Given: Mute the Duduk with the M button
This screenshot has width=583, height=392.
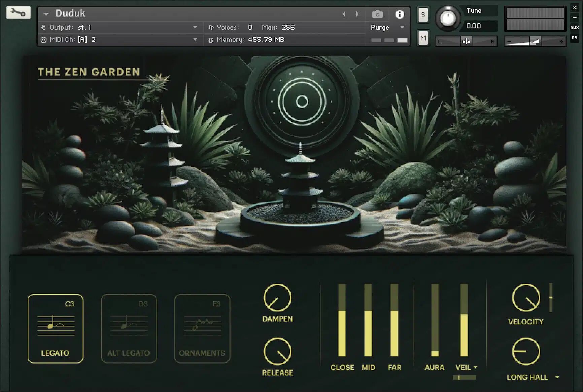Looking at the screenshot, I should click(x=423, y=38).
